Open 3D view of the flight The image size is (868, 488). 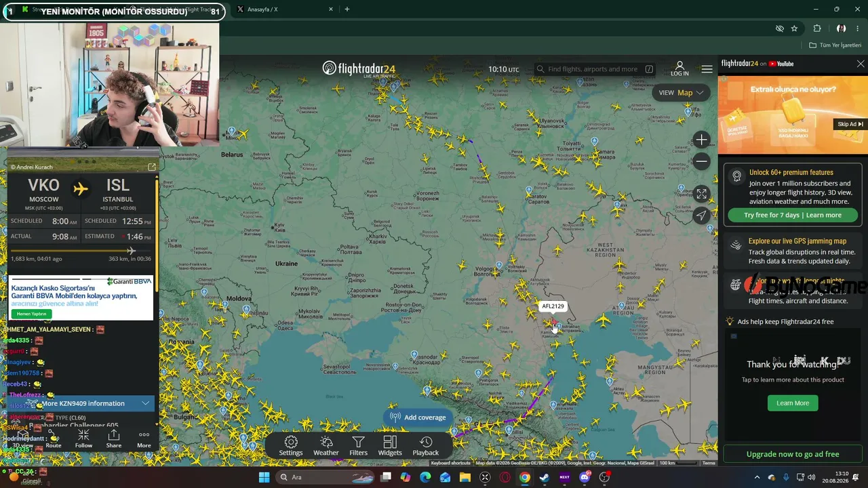point(22,439)
